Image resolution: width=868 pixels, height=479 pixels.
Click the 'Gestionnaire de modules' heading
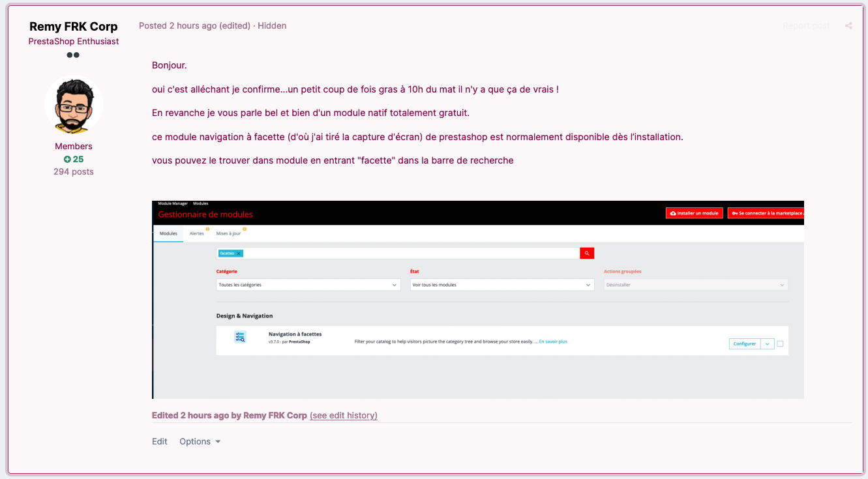205,214
